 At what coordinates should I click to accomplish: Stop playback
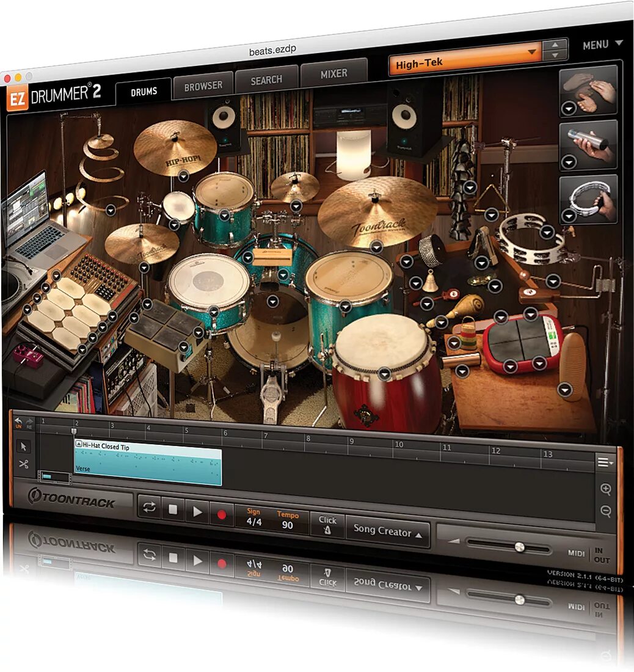[173, 509]
